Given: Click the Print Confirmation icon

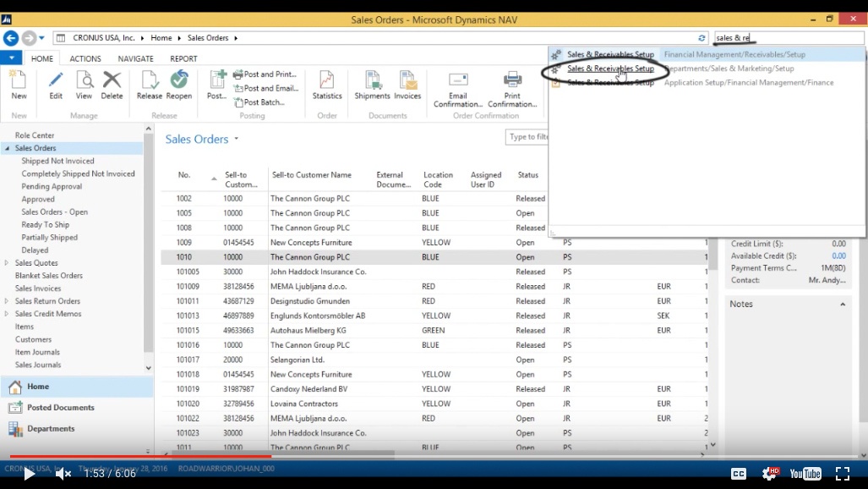Looking at the screenshot, I should click(x=512, y=85).
